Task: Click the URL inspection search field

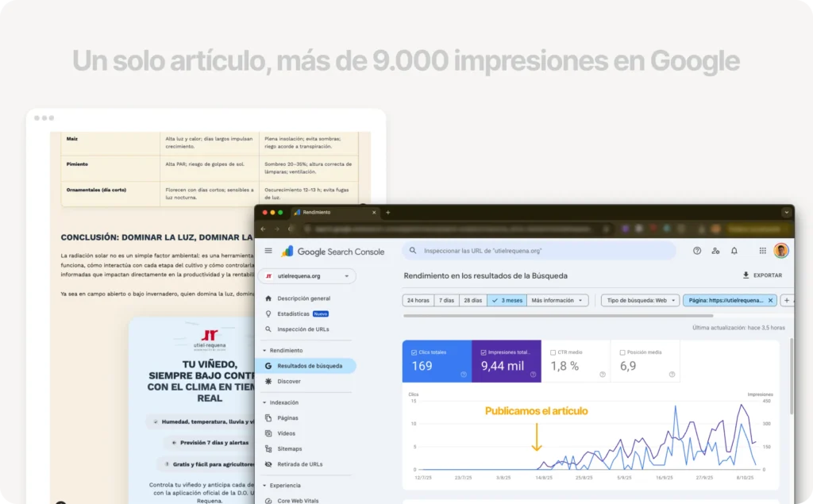Action: click(540, 251)
